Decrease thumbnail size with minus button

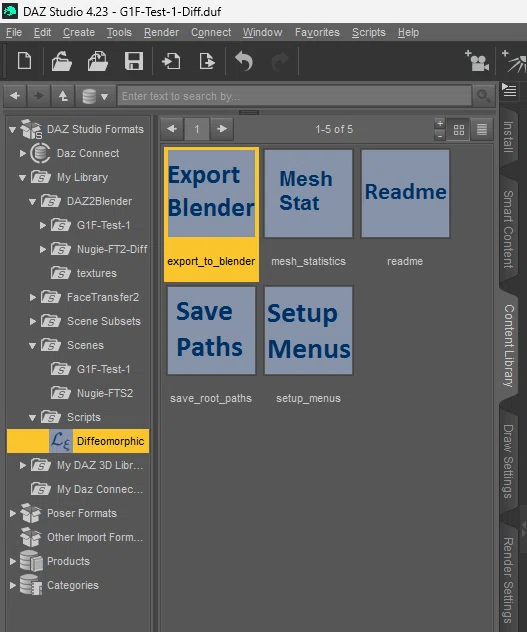click(440, 135)
